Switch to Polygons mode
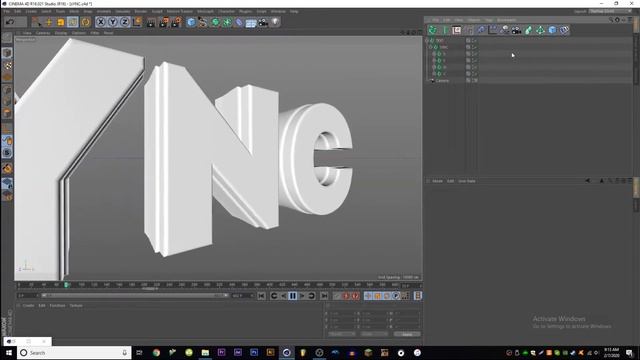 pos(7,113)
